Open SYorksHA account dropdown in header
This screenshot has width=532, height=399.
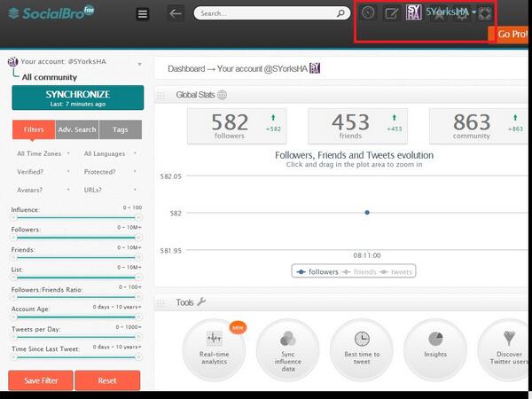(x=451, y=12)
